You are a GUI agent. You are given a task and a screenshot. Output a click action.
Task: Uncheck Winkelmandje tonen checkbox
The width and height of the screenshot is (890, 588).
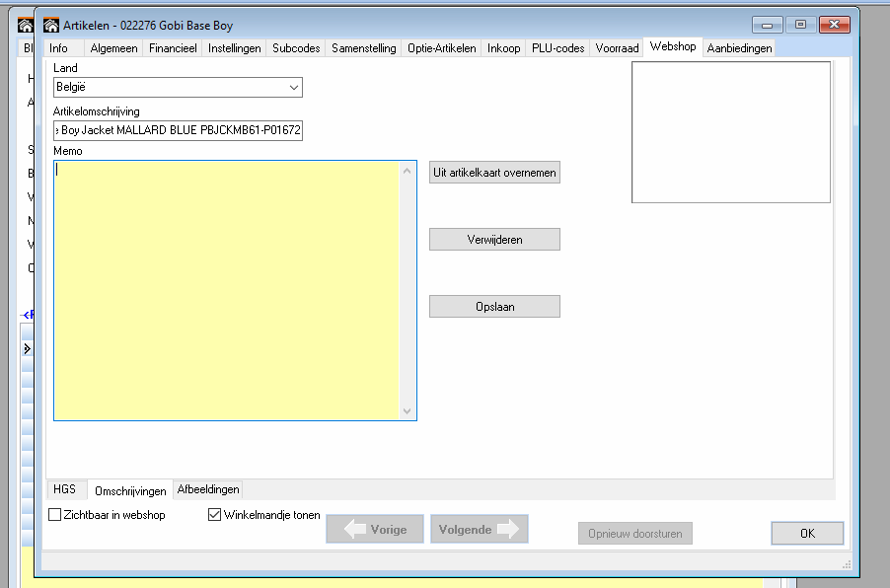215,514
